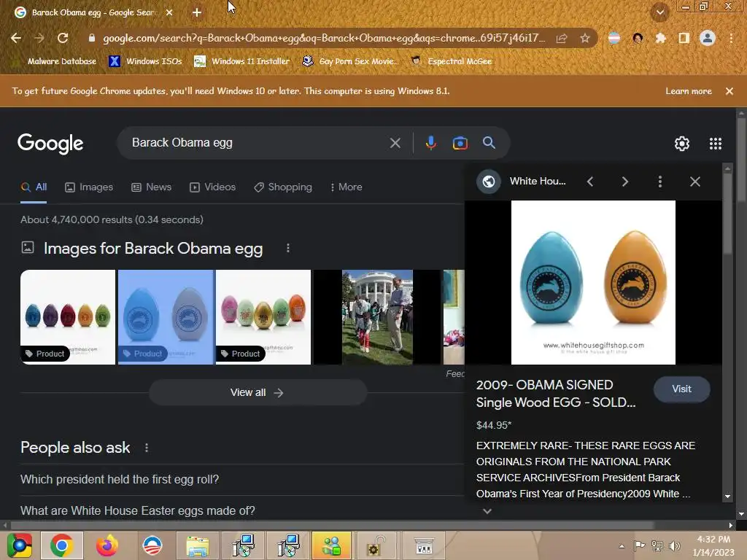Close the image preview panel
Viewport: 747px width, 560px height.
pos(695,182)
